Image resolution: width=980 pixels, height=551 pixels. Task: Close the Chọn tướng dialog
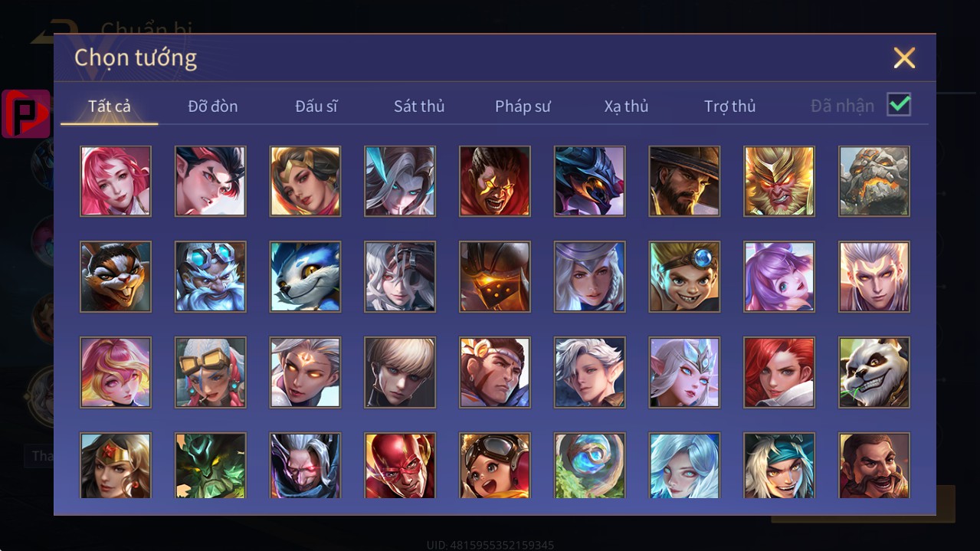pos(904,58)
